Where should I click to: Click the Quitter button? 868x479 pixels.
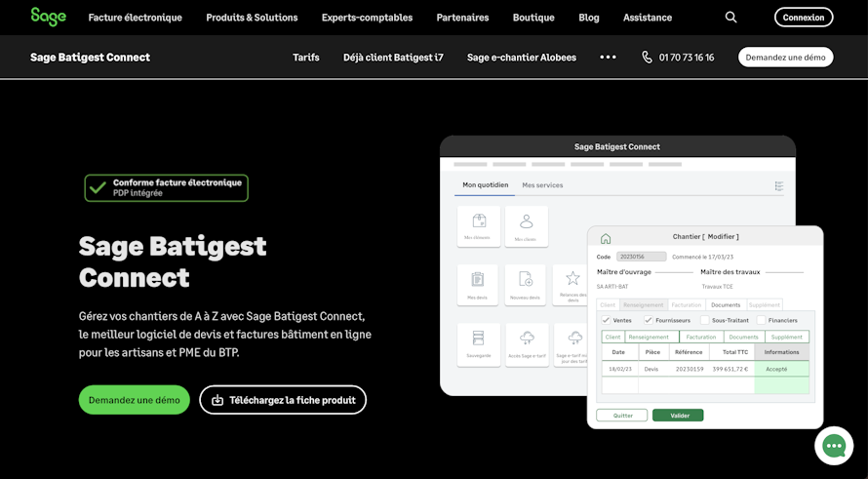[x=621, y=416]
